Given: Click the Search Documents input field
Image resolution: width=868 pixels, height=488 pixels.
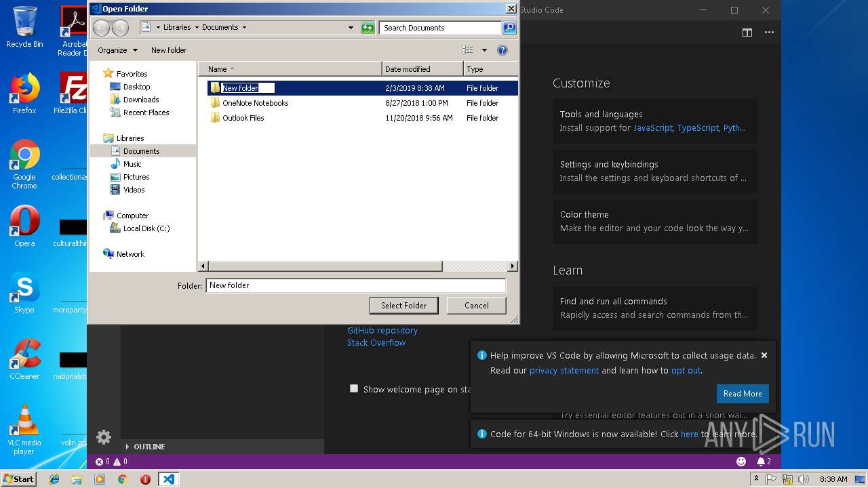Looking at the screenshot, I should [440, 28].
